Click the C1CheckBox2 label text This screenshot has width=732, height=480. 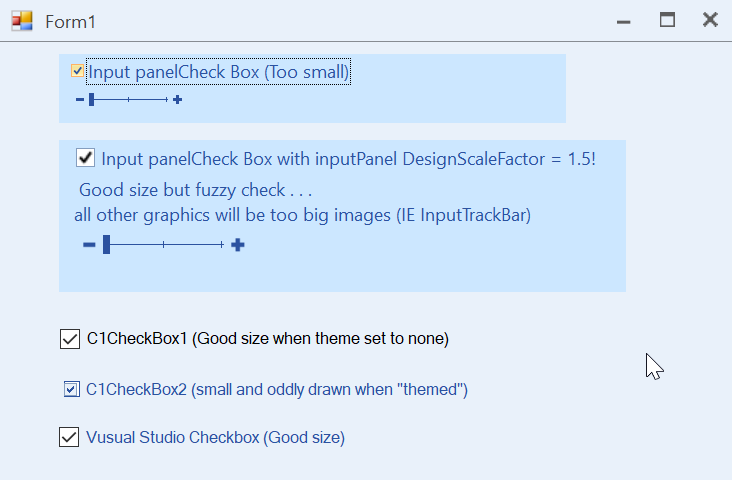277,389
